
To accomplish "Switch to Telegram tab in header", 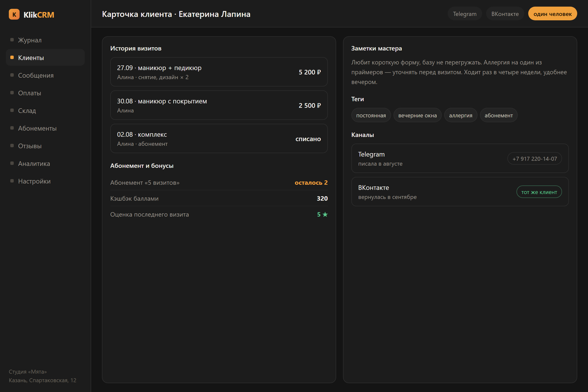I will [x=465, y=14].
